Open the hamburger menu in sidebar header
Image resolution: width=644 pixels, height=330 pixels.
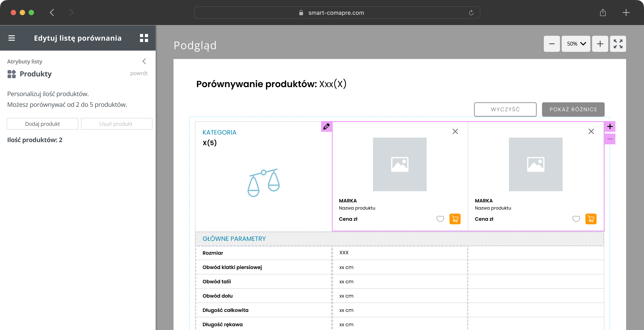pyautogui.click(x=11, y=38)
